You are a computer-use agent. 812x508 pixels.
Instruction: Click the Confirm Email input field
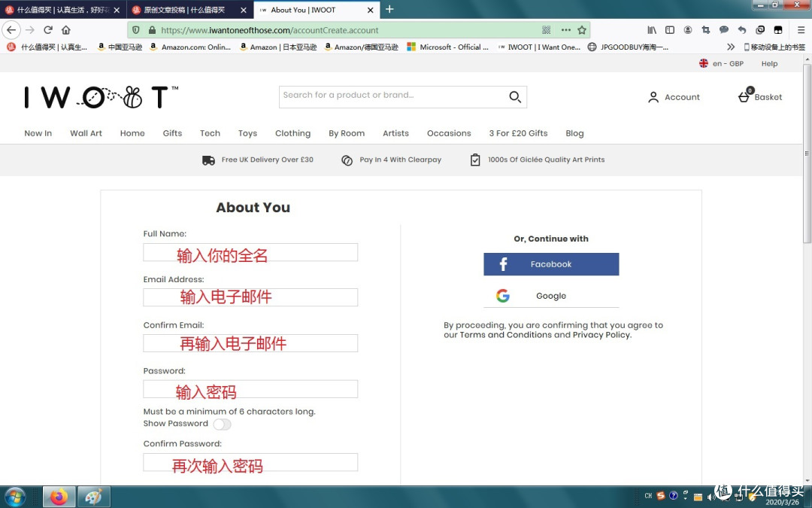[x=250, y=343]
